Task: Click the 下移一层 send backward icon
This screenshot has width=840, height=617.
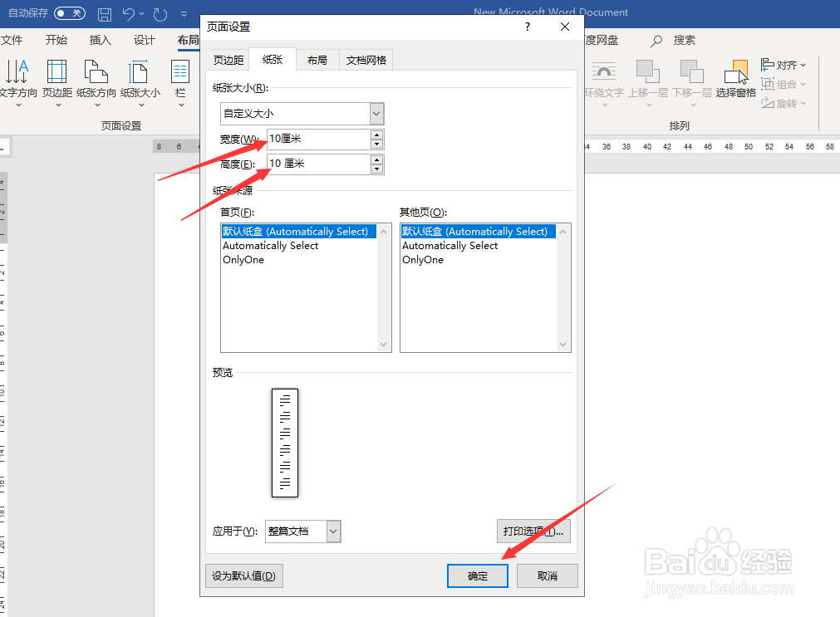Action: (691, 71)
